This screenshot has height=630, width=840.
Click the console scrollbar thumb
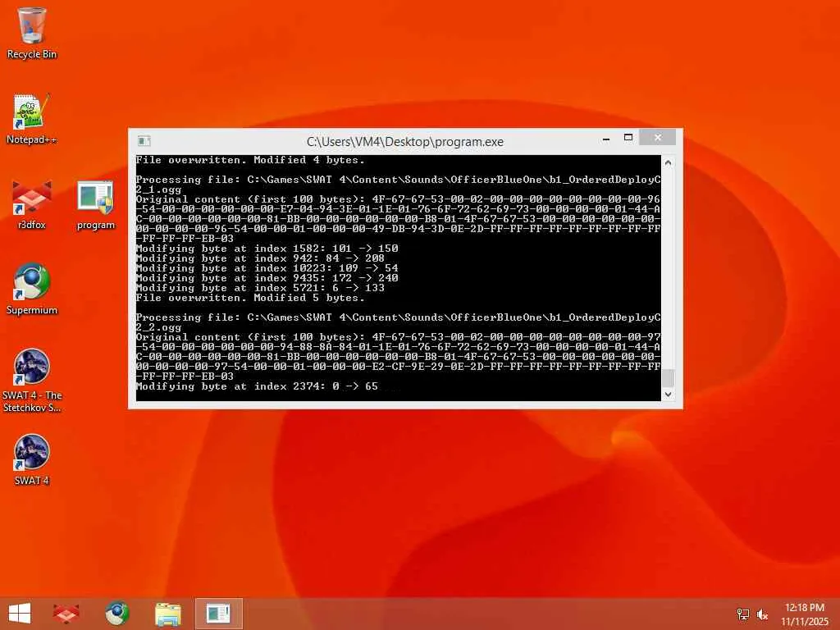click(x=668, y=377)
